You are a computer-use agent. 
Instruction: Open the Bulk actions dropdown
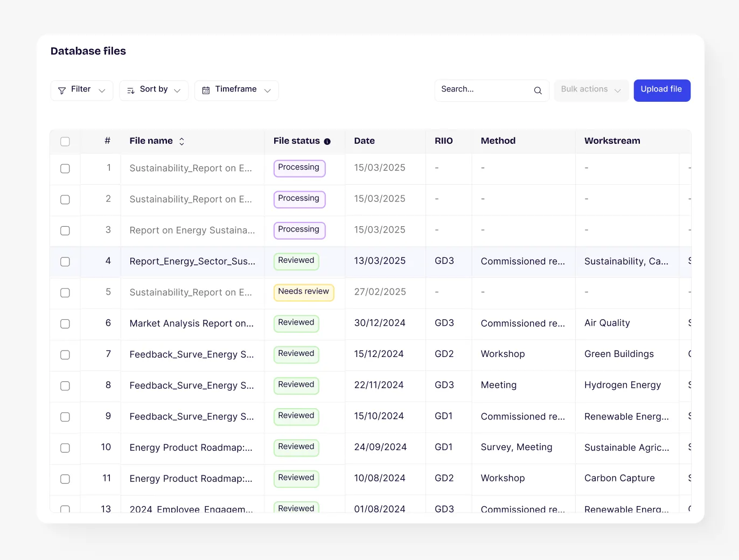591,90
